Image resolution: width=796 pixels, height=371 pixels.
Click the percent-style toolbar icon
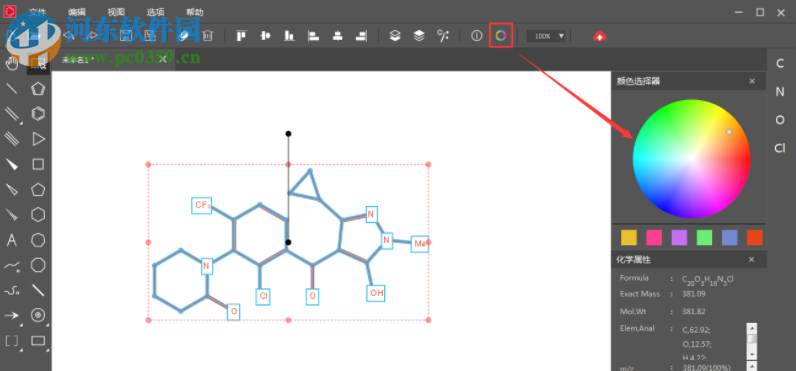pos(443,36)
